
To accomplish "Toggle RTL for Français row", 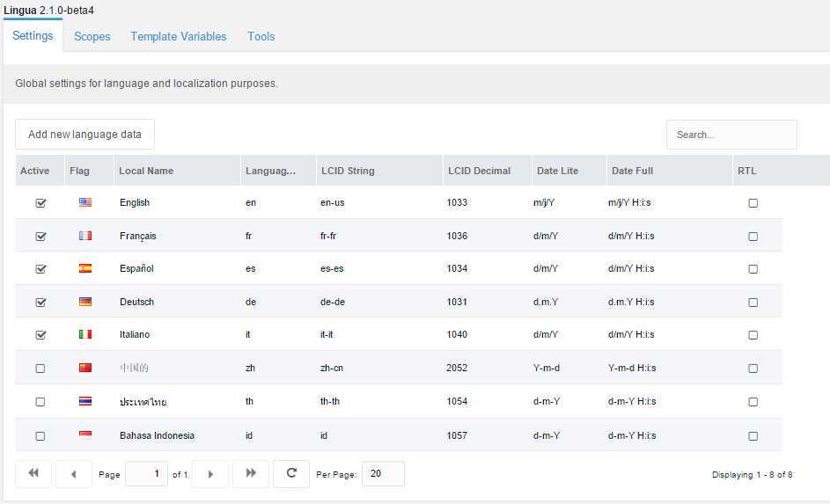I will pyautogui.click(x=753, y=237).
